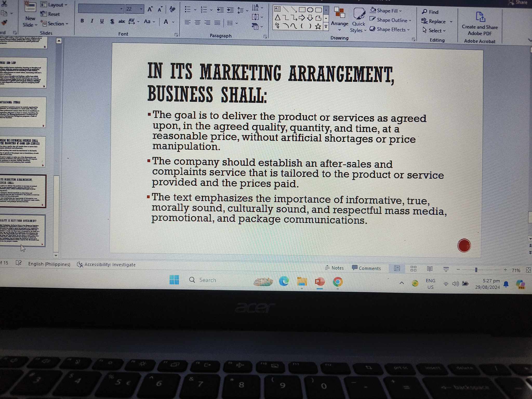Toggle Underline formatting
The height and width of the screenshot is (399, 532).
[102, 21]
